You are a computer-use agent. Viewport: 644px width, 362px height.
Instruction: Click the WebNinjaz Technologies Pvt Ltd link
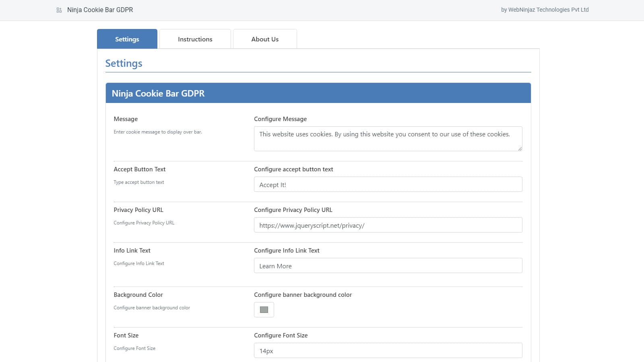[x=549, y=9]
